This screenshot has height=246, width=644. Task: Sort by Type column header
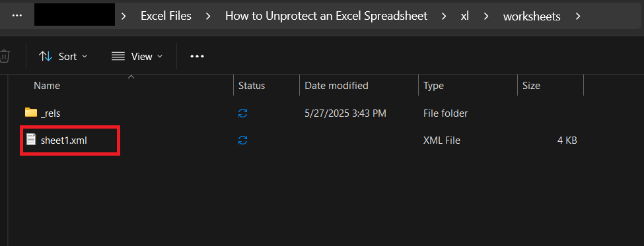coord(433,85)
